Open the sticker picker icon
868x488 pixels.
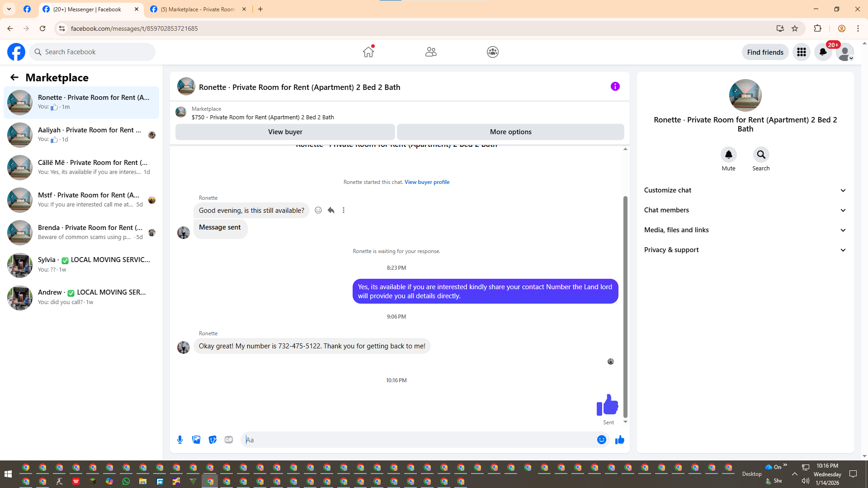click(212, 440)
